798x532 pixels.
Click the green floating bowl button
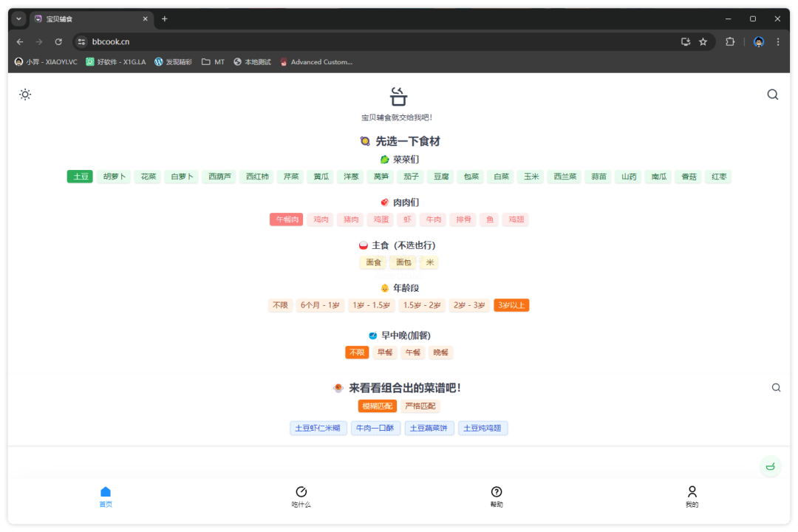tap(771, 466)
